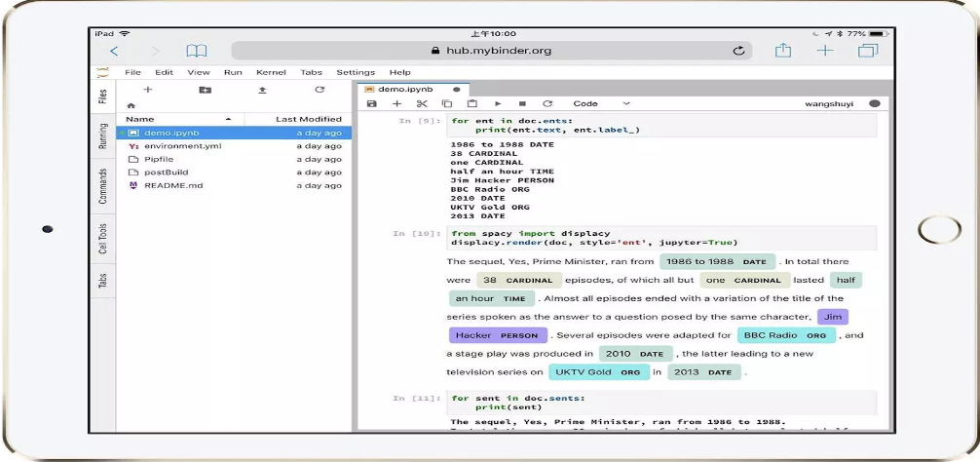Reload page in Safari address bar
Image resolution: width=980 pixels, height=462 pixels.
tap(738, 52)
